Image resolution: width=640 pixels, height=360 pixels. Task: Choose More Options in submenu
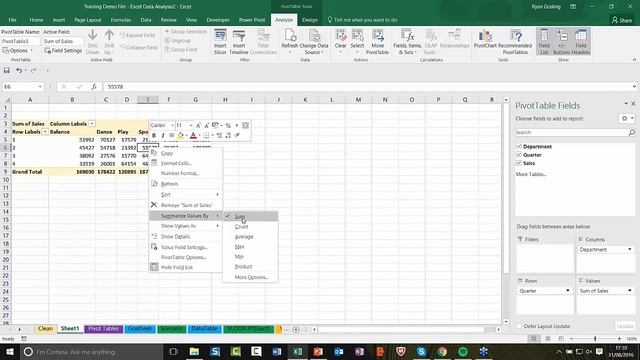point(251,277)
